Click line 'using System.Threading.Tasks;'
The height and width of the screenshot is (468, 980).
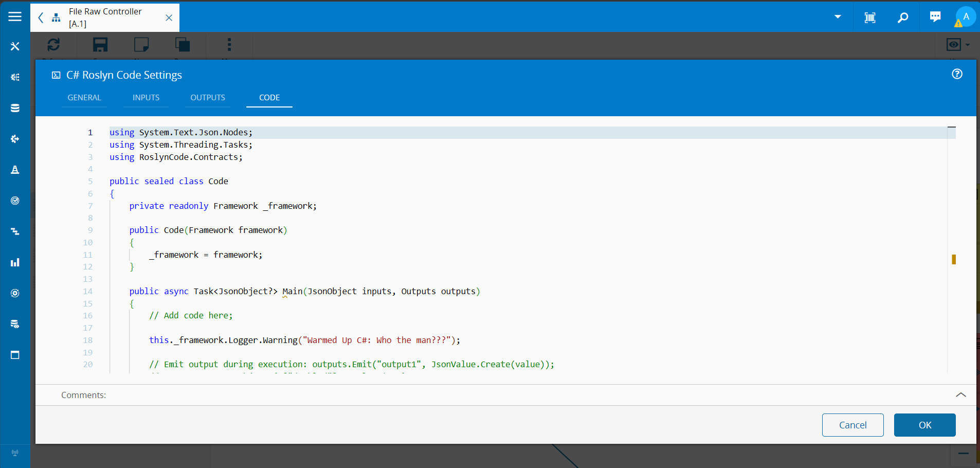181,145
